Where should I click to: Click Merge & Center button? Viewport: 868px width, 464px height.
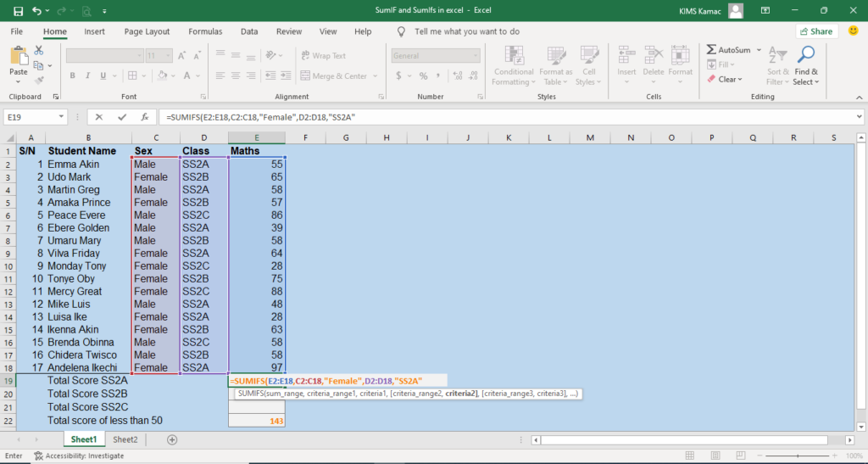334,75
